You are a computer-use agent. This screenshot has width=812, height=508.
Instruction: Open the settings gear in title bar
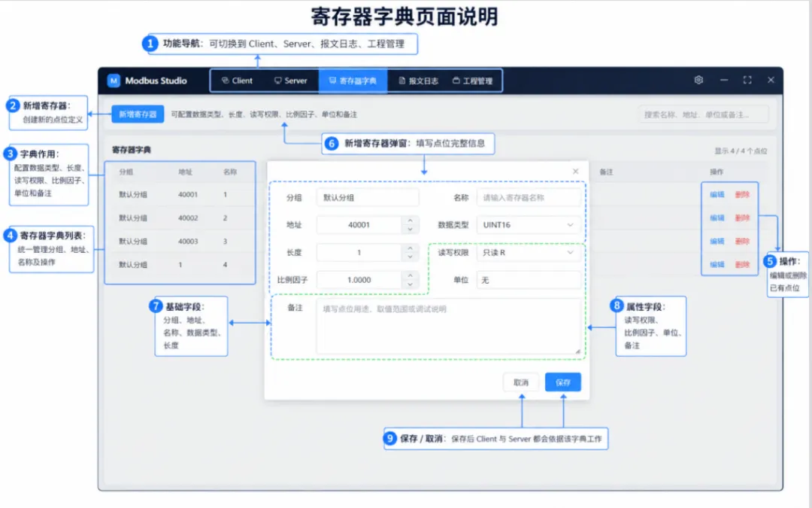click(x=698, y=80)
